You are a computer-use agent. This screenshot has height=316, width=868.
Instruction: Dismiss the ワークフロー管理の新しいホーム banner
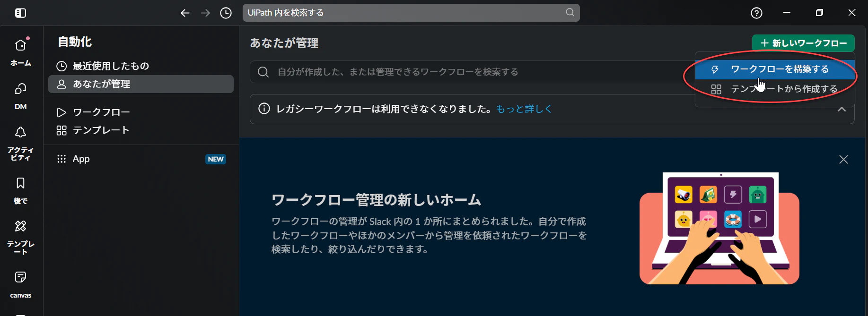click(x=843, y=160)
